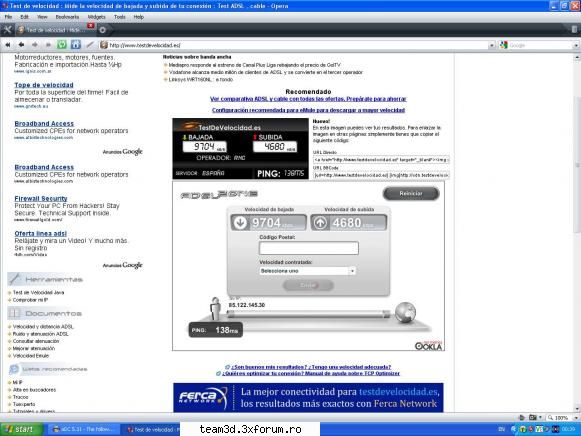
Task: Open the Widgets menu
Action: point(96,17)
